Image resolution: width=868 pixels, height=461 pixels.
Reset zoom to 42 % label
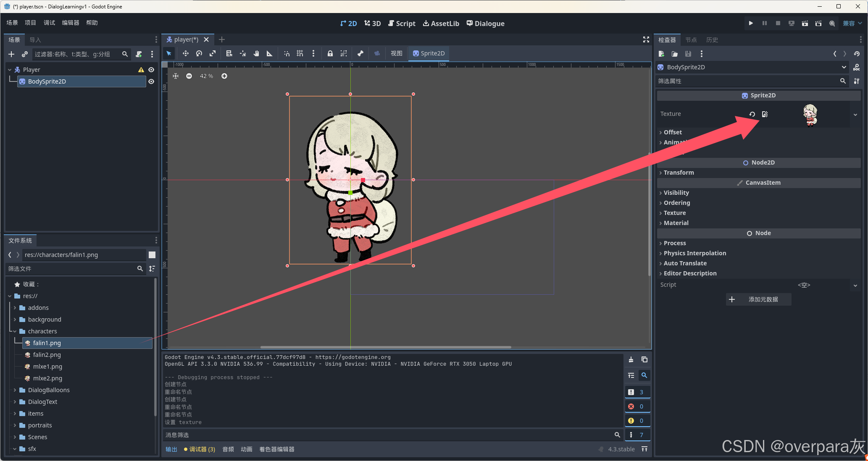pyautogui.click(x=206, y=76)
